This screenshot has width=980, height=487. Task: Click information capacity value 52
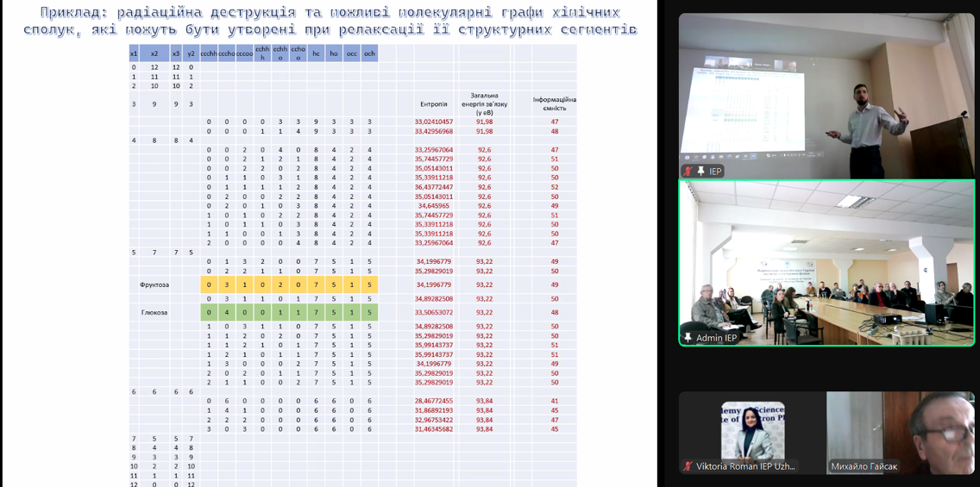coord(555,187)
